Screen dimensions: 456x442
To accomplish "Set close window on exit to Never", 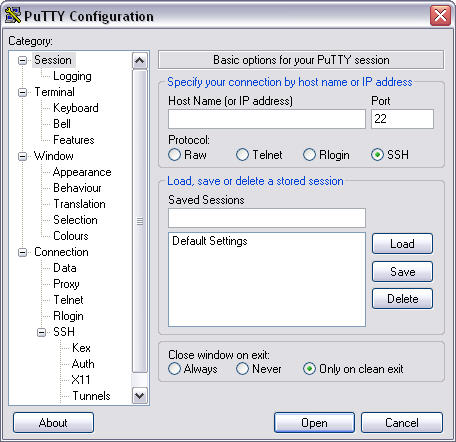I will pyautogui.click(x=242, y=369).
